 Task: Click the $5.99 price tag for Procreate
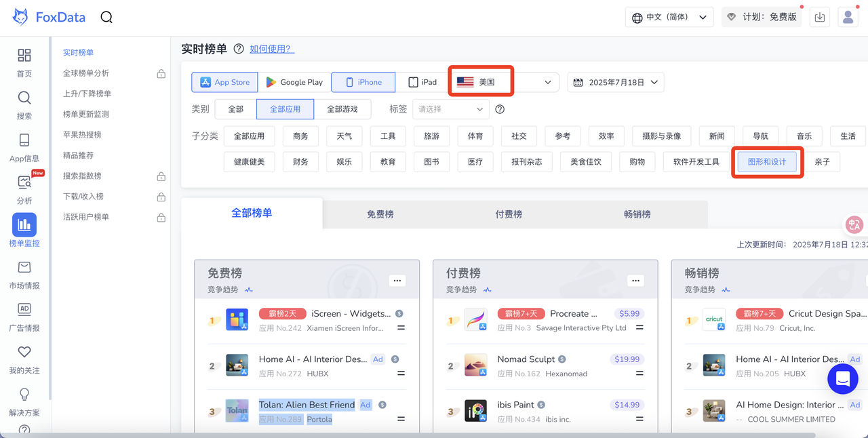coord(629,314)
